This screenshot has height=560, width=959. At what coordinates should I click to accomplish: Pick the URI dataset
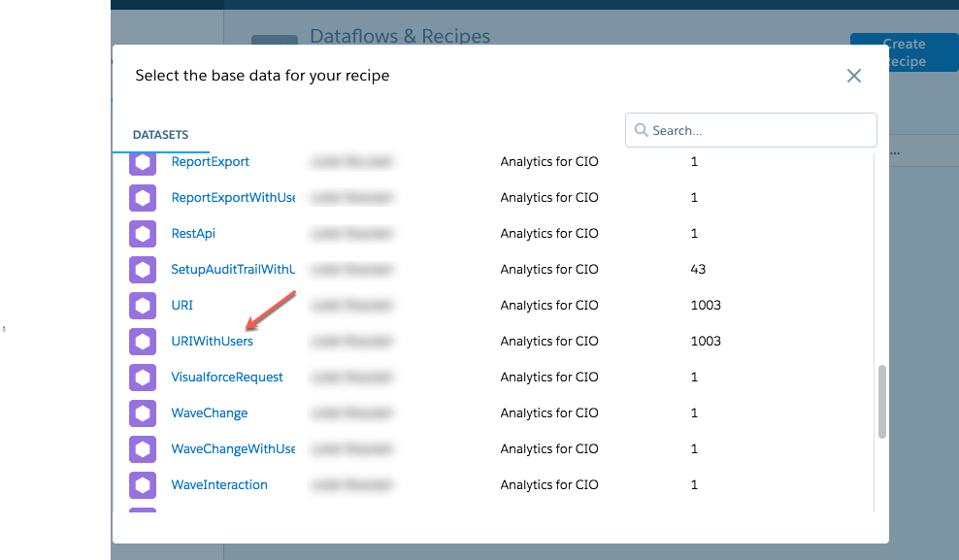182,305
